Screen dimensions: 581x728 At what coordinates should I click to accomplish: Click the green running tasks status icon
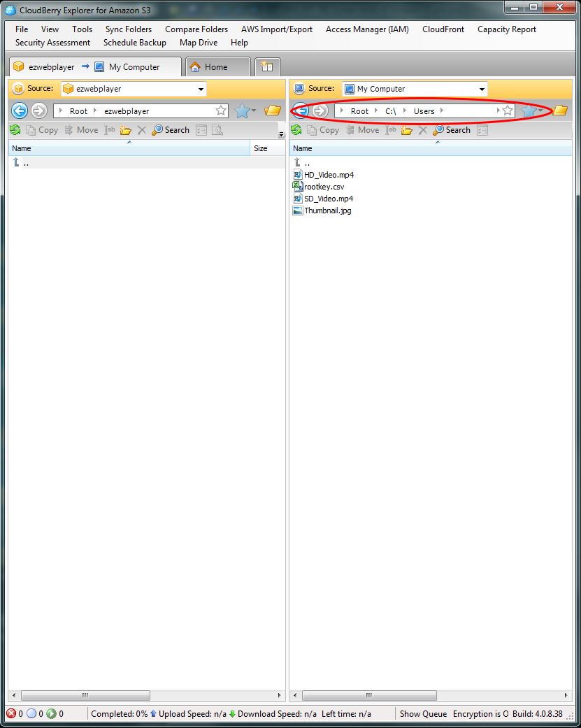[x=51, y=713]
